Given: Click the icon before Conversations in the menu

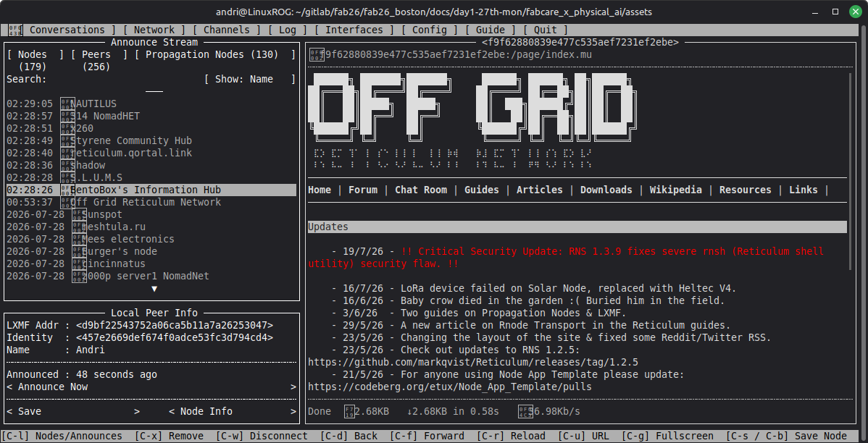Looking at the screenshot, I should [15, 30].
